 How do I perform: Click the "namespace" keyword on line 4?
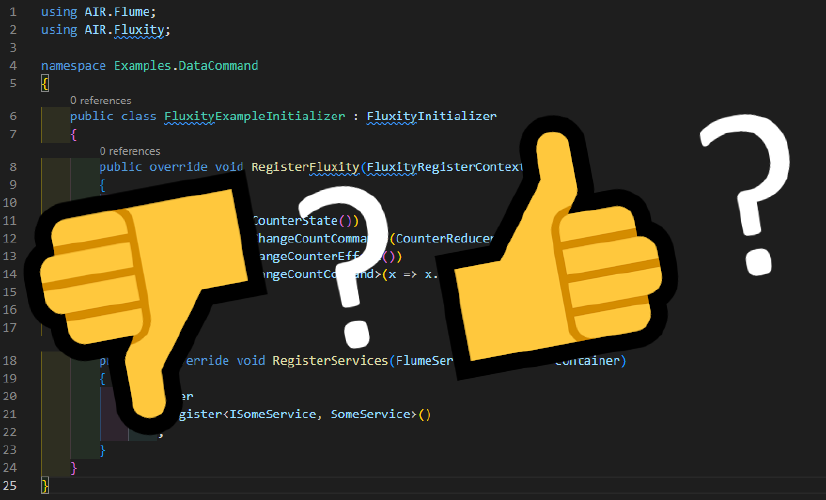73,66
